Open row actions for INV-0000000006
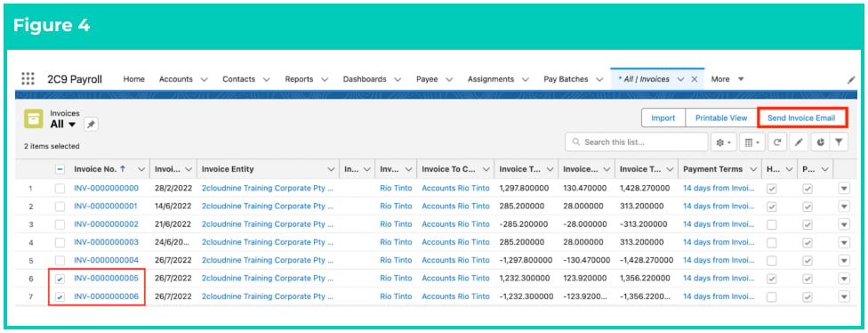This screenshot has width=868, height=333. pyautogui.click(x=844, y=296)
